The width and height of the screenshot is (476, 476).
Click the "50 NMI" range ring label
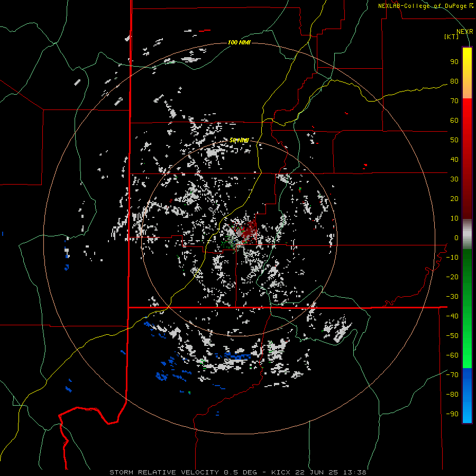239,140
